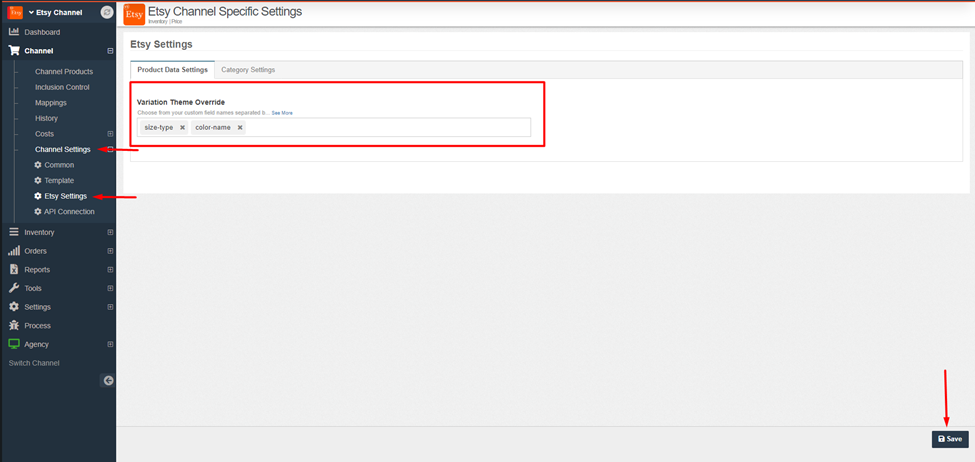Click the Etsy logo in sidebar header

click(16, 12)
